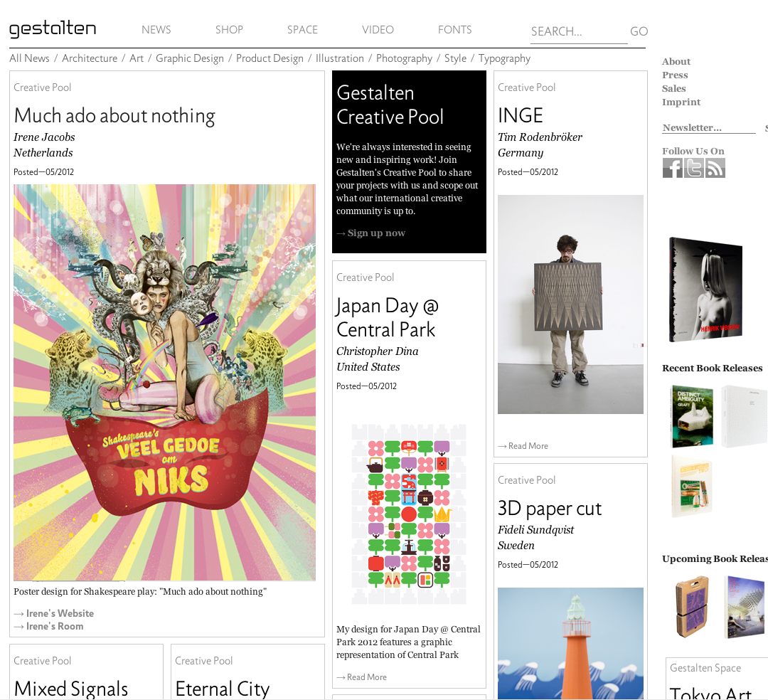Open the RSS feed icon
The image size is (768, 700).
(715, 168)
